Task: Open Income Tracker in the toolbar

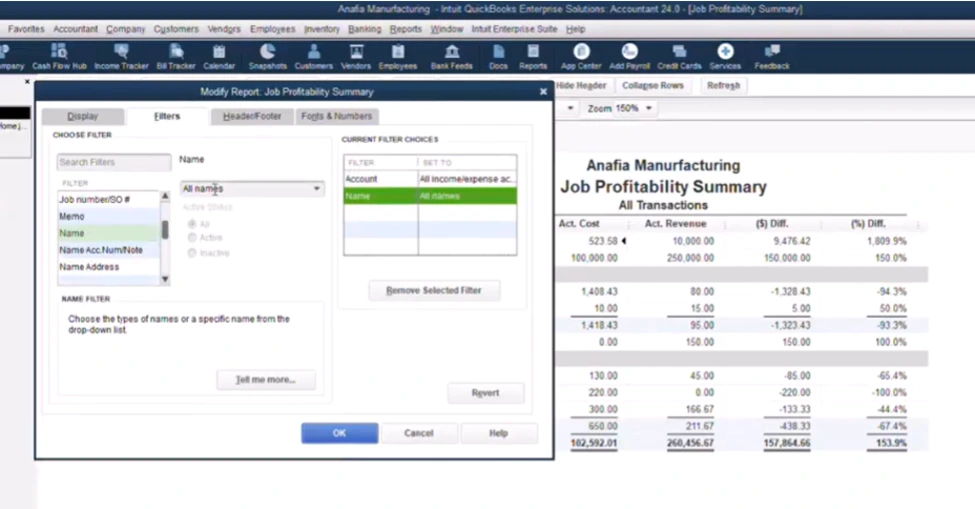Action: [x=121, y=57]
